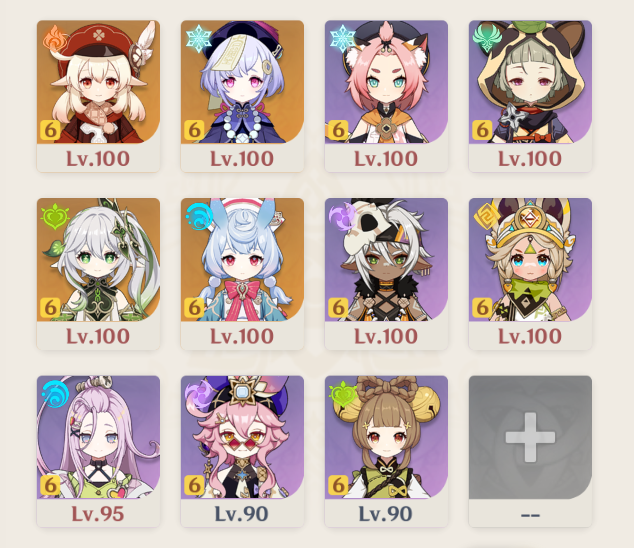
Task: Select the Lv.95 lilac-haired Hydro character
Action: tap(98, 451)
